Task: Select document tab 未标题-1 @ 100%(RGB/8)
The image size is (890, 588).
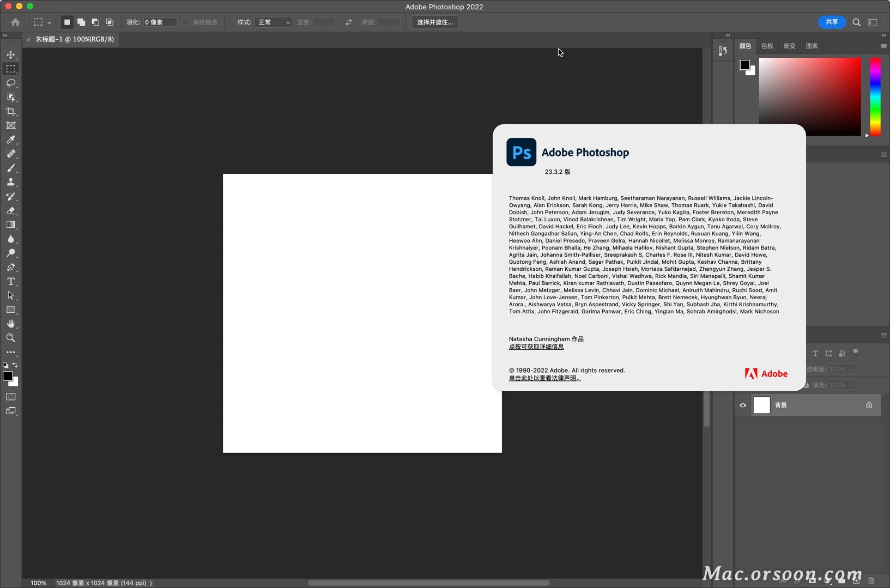Action: pos(75,39)
